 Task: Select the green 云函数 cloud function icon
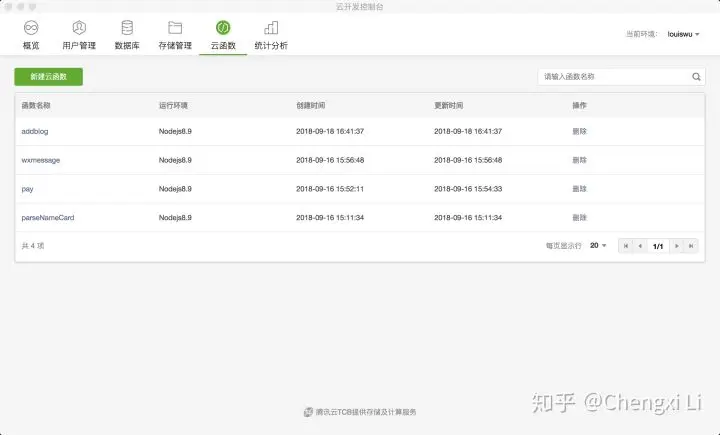click(223, 28)
